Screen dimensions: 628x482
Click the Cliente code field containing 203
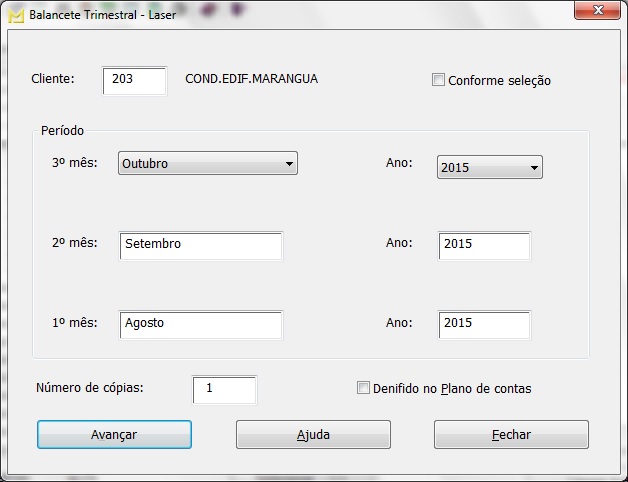click(134, 81)
